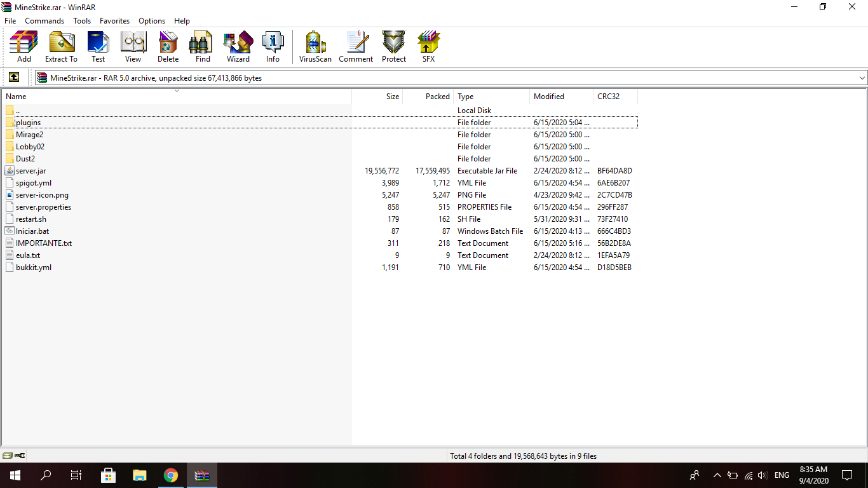Select the Iniciar.bat file
Screen dimensions: 868x488
pyautogui.click(x=321, y=231)
